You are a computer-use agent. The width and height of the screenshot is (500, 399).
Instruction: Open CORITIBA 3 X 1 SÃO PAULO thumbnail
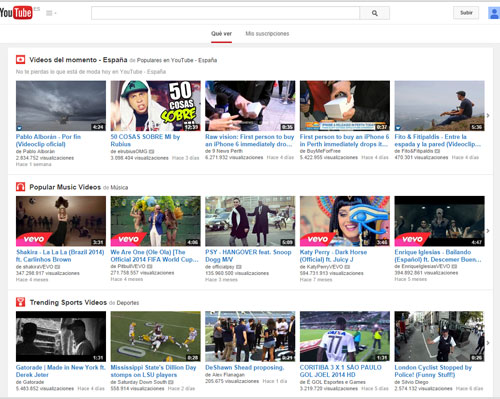pos(345,336)
